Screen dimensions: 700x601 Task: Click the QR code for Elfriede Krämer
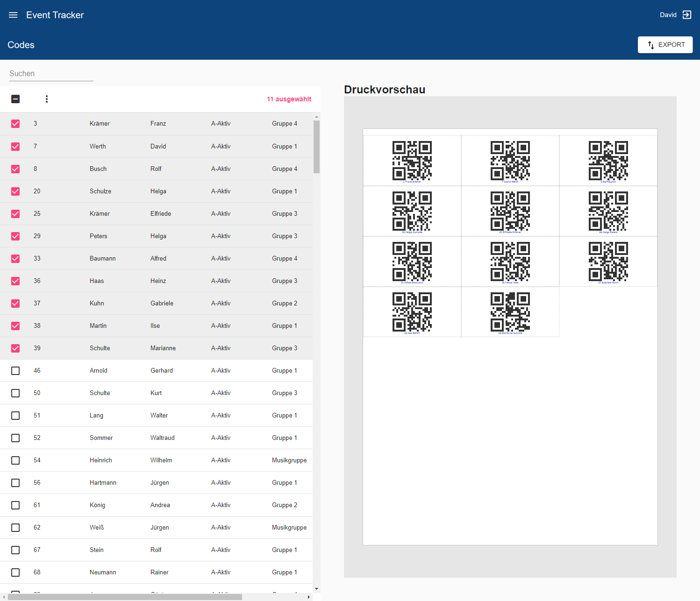pyautogui.click(x=510, y=211)
